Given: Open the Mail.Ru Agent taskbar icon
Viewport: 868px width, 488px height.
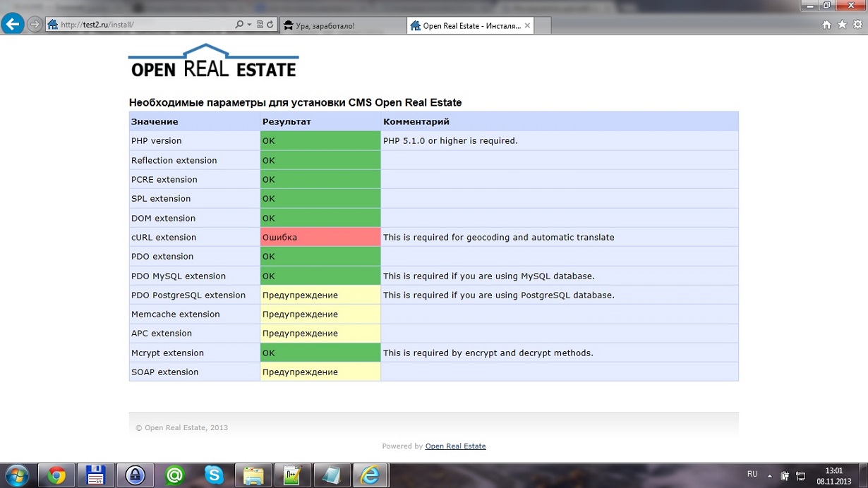Looking at the screenshot, I should click(174, 475).
